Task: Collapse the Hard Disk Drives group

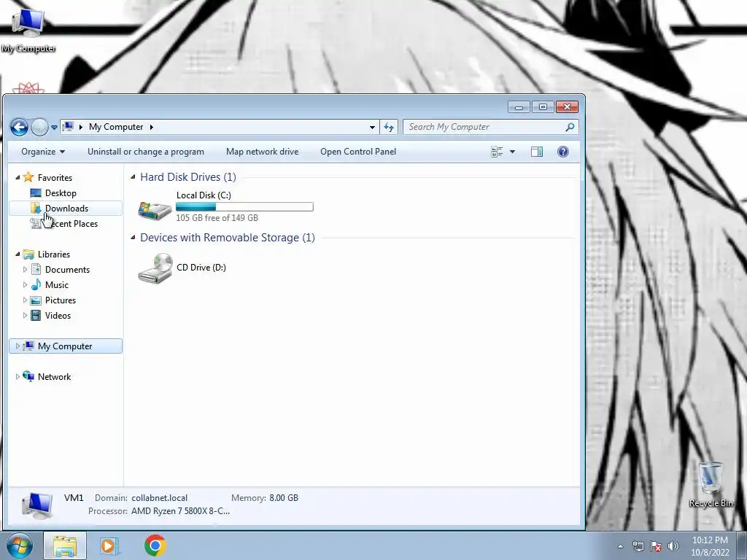Action: pyautogui.click(x=133, y=176)
